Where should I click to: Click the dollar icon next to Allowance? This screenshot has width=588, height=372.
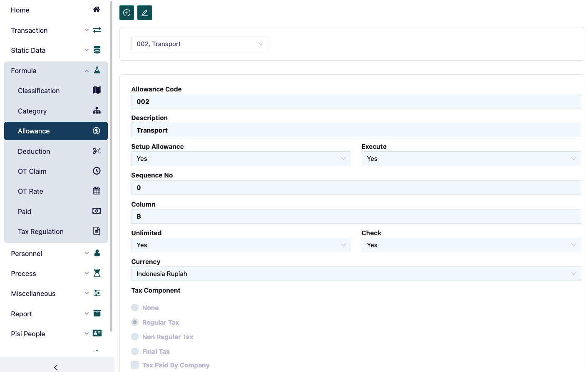click(x=96, y=131)
